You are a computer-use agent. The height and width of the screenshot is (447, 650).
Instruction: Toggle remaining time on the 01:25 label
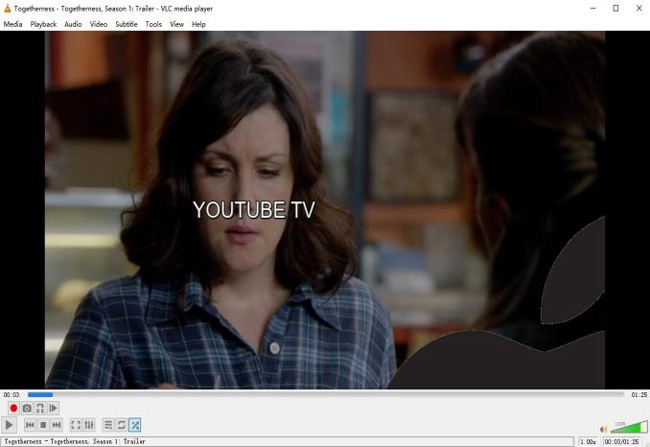(639, 395)
